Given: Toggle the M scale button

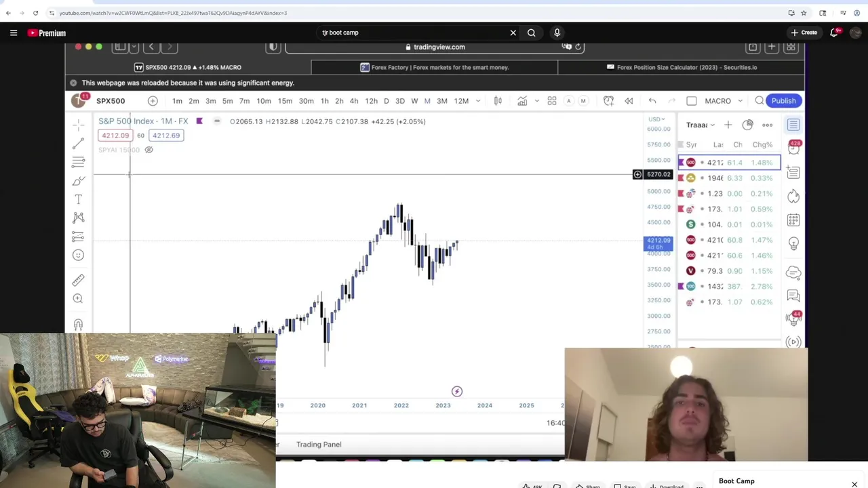Looking at the screenshot, I should pyautogui.click(x=583, y=101).
